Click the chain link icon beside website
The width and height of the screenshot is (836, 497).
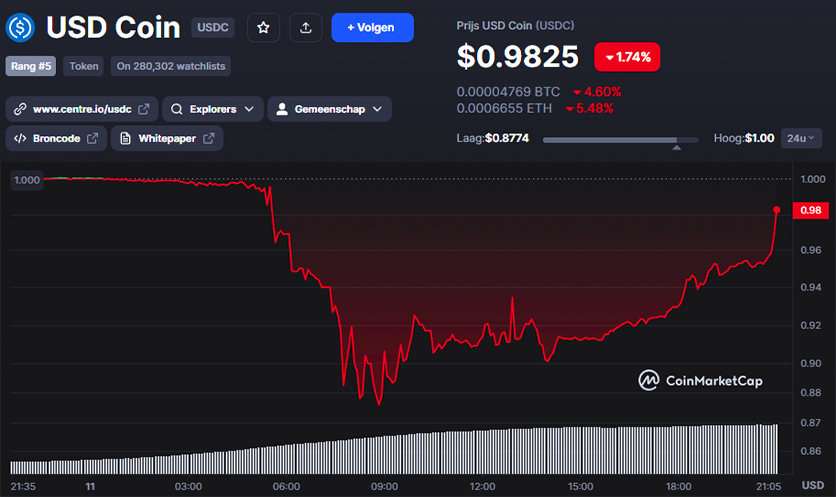pos(20,109)
